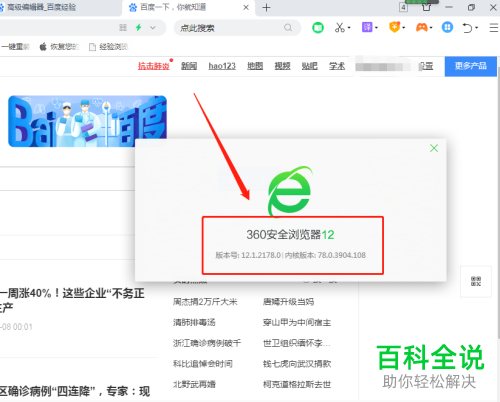This screenshot has width=500, height=402.
Task: Click the shirt skin-changer icon
Action: coord(426,7)
